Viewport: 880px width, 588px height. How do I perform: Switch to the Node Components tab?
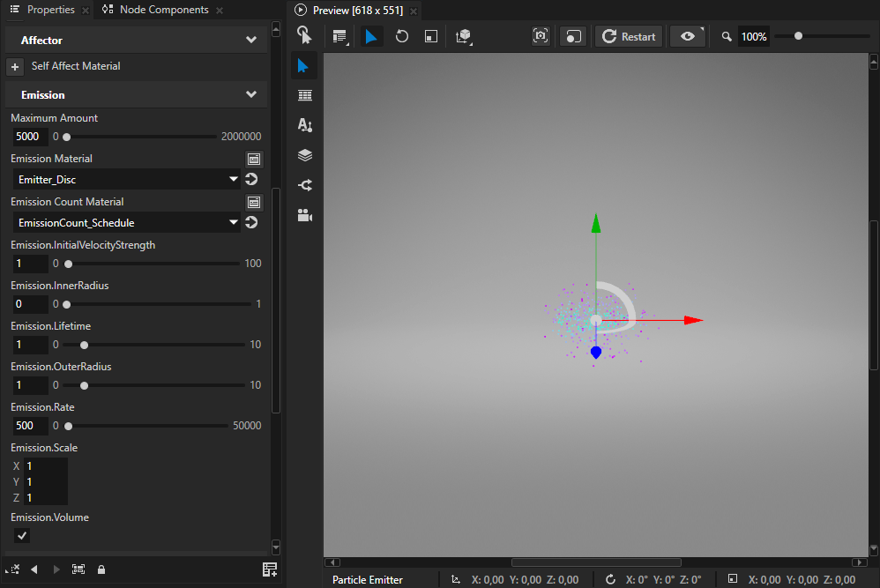pos(164,10)
